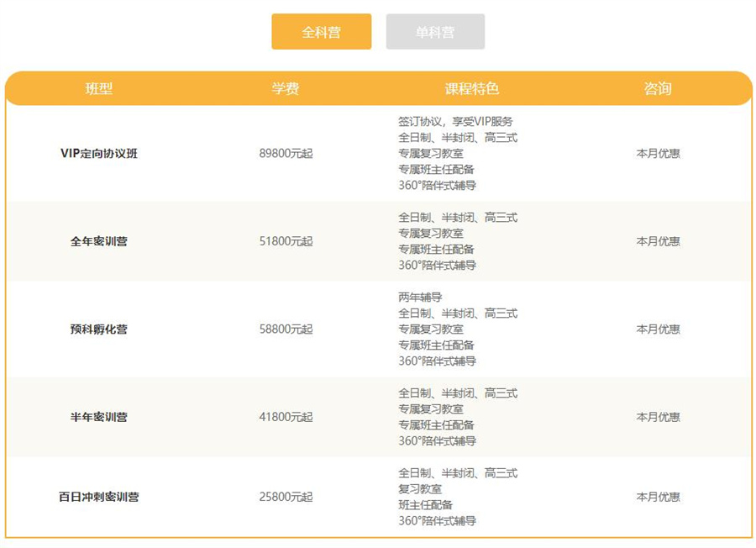Click 本月优惠 for 半年密训营
Screen dimensions: 756x548
tap(659, 417)
